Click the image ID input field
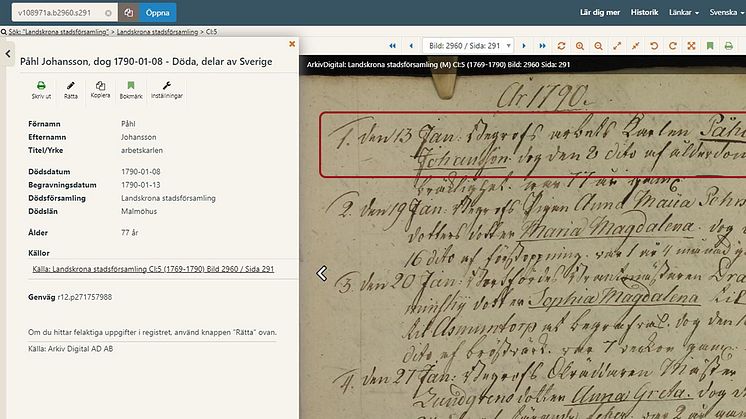746x419 pixels. pos(58,13)
